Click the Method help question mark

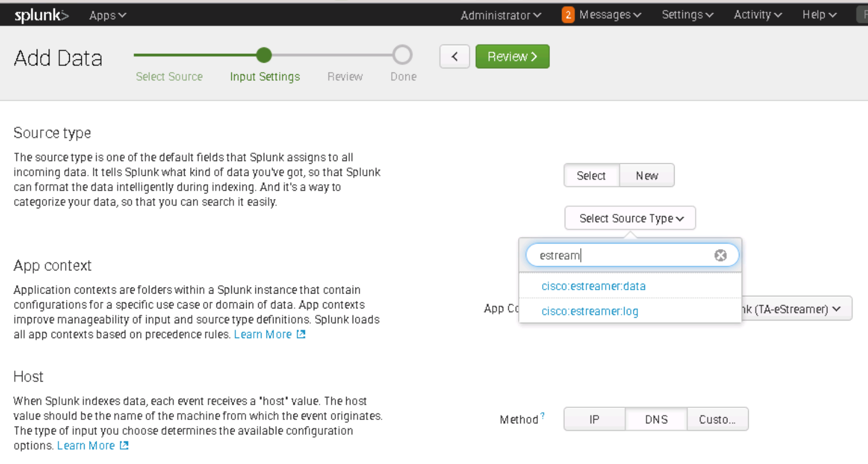coord(542,416)
